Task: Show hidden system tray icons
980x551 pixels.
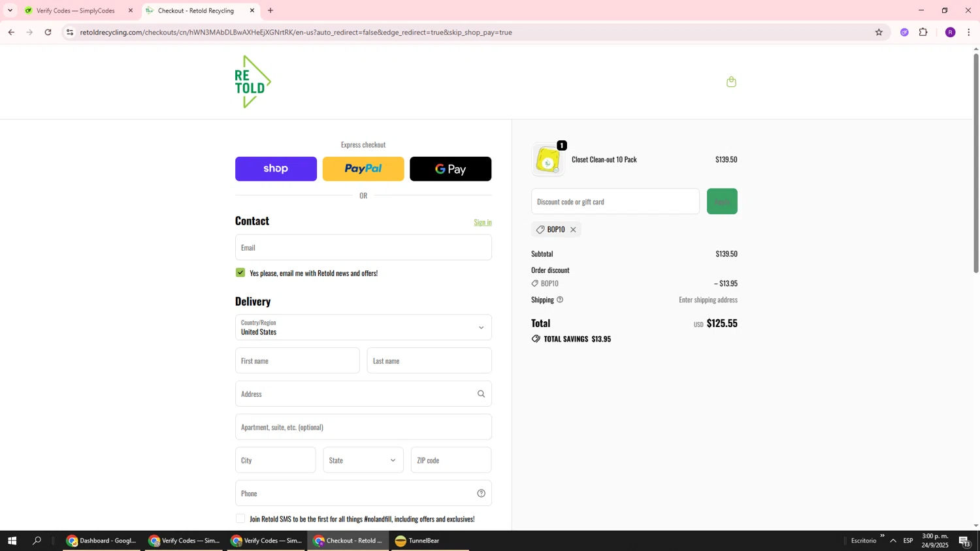Action: [x=893, y=541]
